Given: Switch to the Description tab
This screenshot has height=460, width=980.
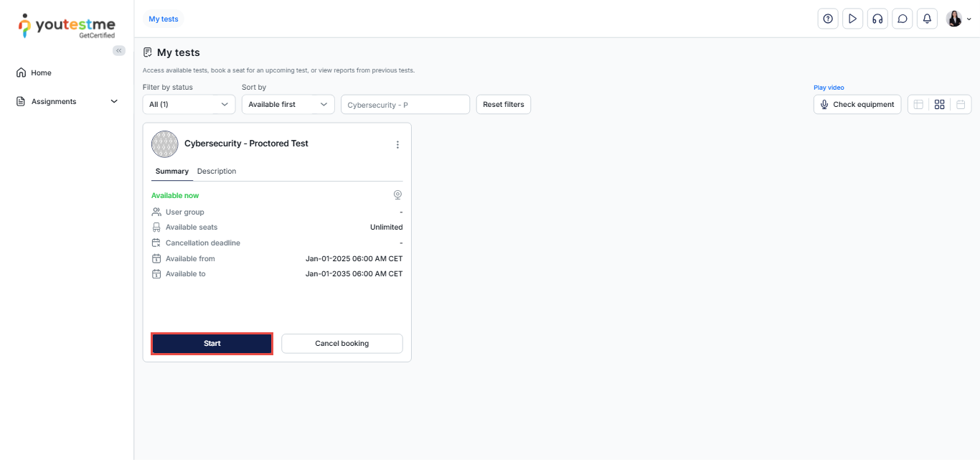Looking at the screenshot, I should tap(217, 172).
